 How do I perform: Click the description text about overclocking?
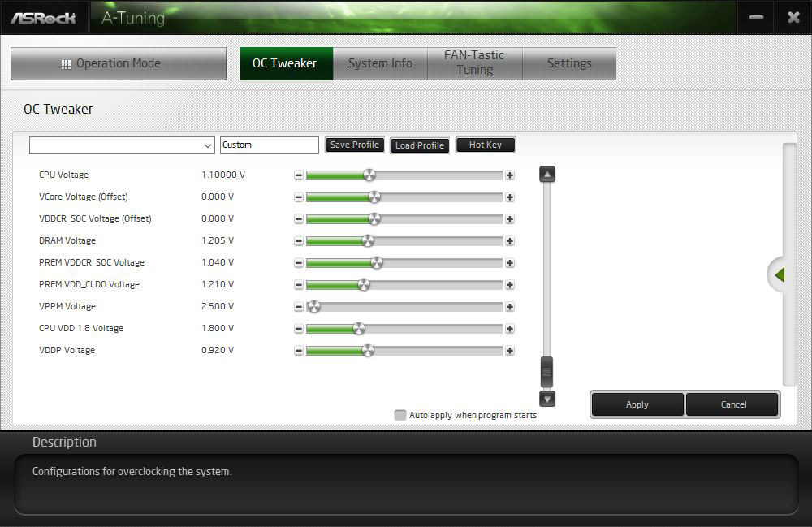(132, 472)
